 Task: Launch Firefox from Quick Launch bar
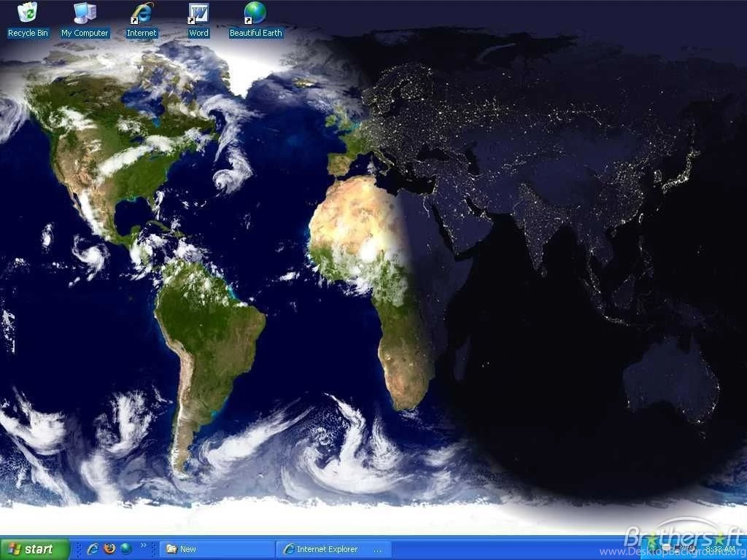(x=109, y=549)
